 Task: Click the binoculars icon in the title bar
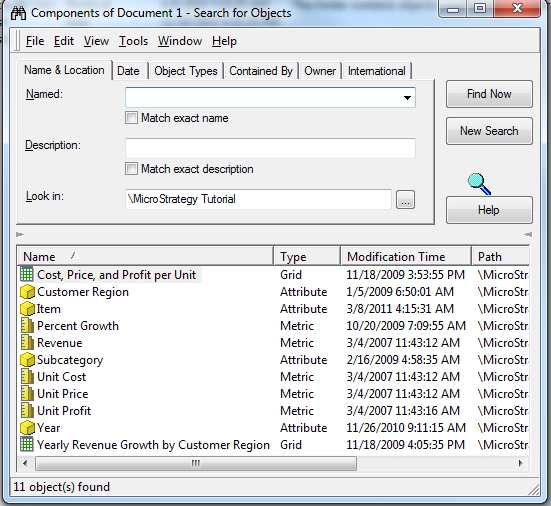click(x=18, y=13)
